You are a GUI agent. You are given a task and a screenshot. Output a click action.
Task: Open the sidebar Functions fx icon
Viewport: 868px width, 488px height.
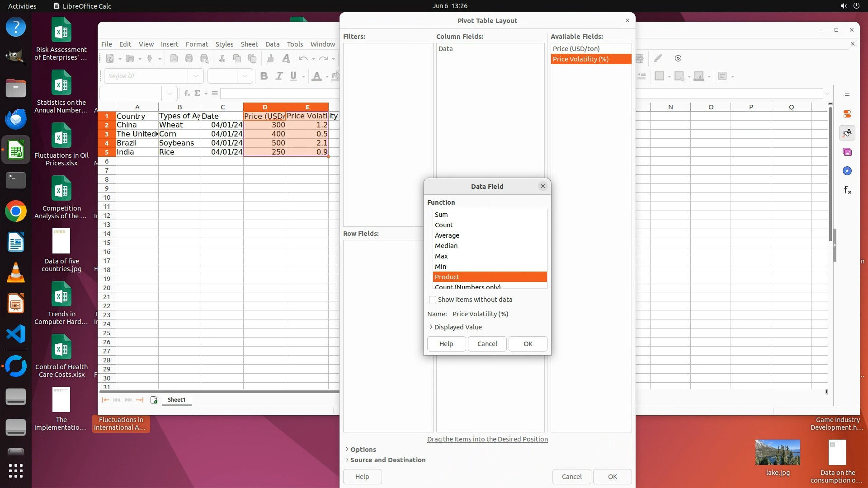[847, 190]
